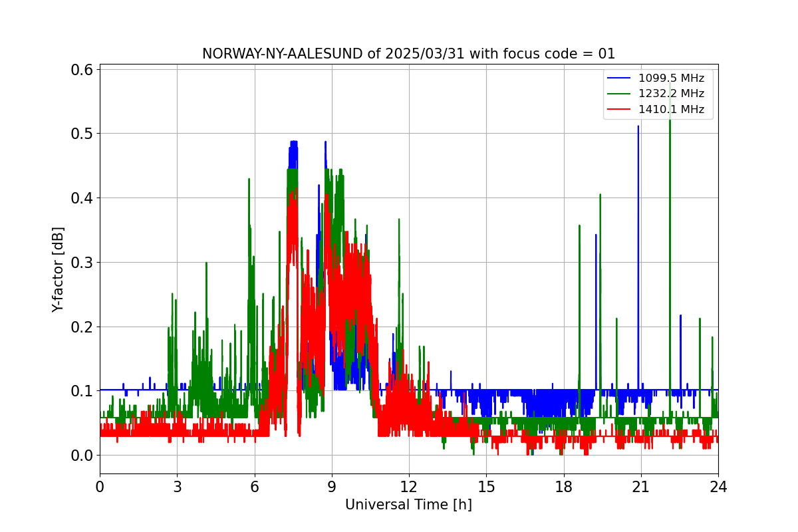
Task: Click the x-axis tick label 18
Action: pos(564,486)
